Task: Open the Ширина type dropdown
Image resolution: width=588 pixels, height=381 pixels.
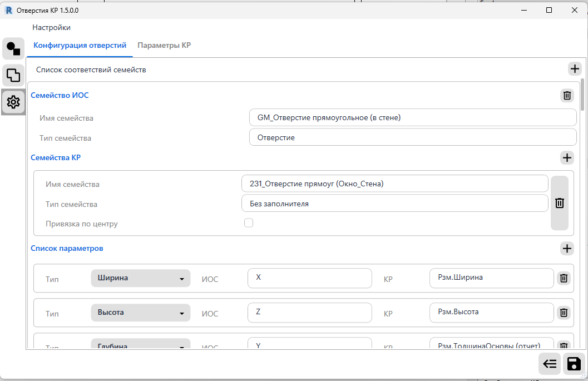Action: click(x=140, y=278)
